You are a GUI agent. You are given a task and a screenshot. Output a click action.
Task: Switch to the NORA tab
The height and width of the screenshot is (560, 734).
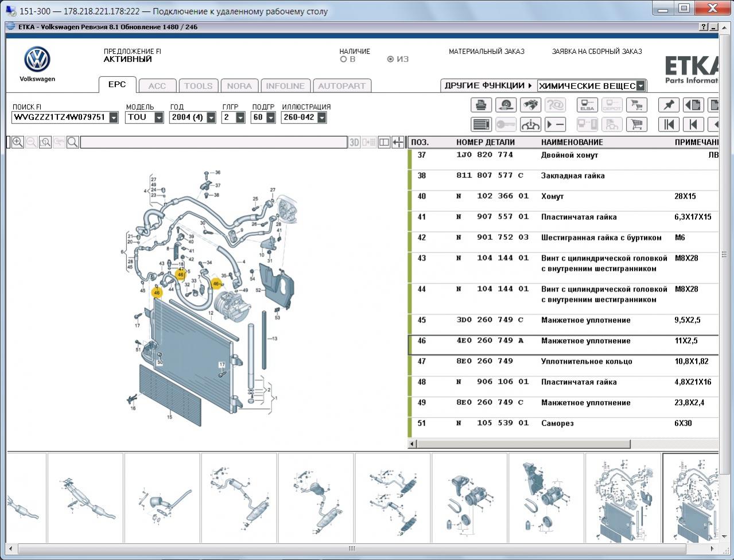[239, 86]
